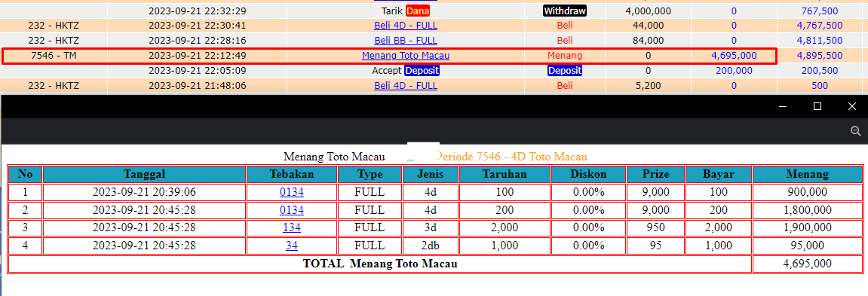Click the 0134 tebakan link in row 1
Image resolution: width=868 pixels, height=296 pixels.
coord(292,193)
